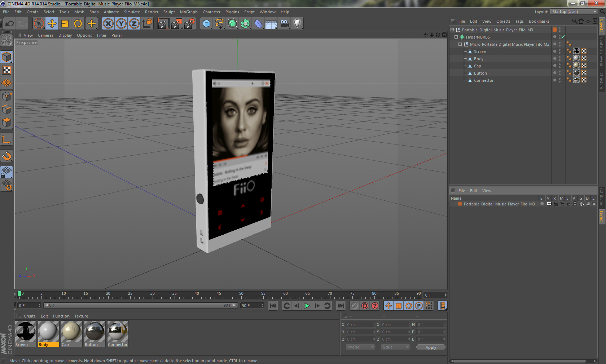
Task: Open the Content Browser side tab
Action: pyautogui.click(x=602, y=51)
